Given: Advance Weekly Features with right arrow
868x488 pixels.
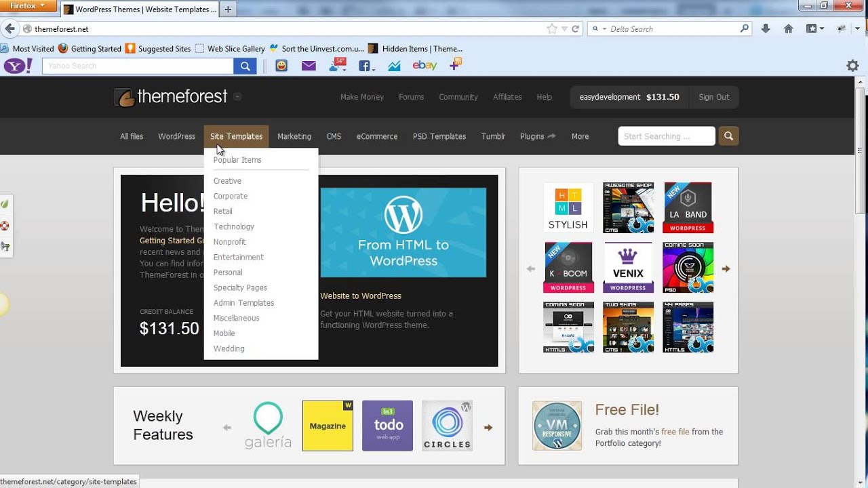Looking at the screenshot, I should (x=488, y=428).
